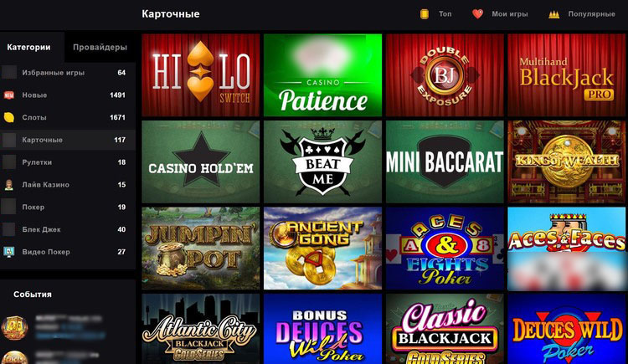The width and height of the screenshot is (628, 364).
Task: Click the red heart Мои игры icon
Action: point(477,14)
